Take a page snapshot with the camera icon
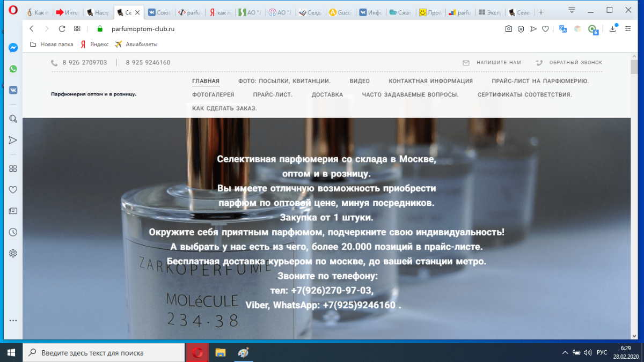Image resolution: width=644 pixels, height=362 pixels. click(508, 30)
